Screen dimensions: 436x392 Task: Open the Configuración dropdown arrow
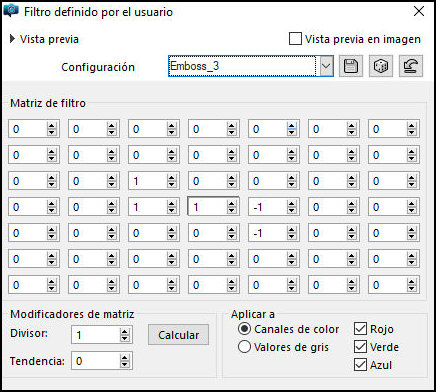pyautogui.click(x=326, y=66)
